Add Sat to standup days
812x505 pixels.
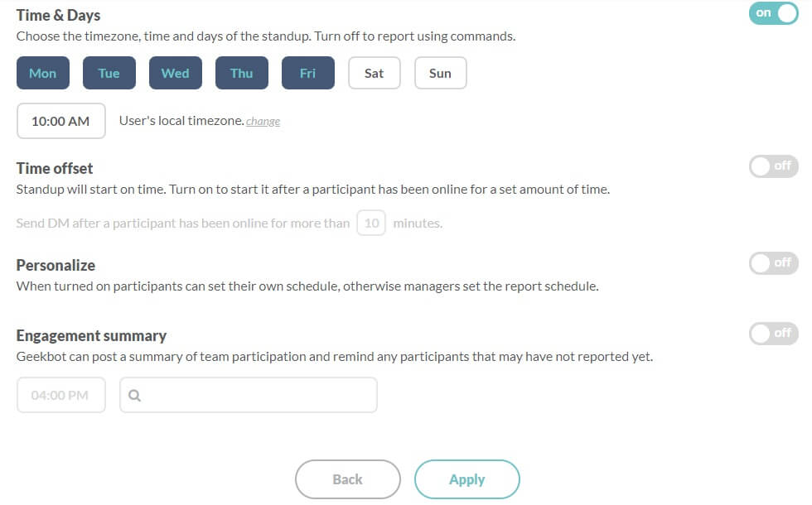[x=375, y=73]
